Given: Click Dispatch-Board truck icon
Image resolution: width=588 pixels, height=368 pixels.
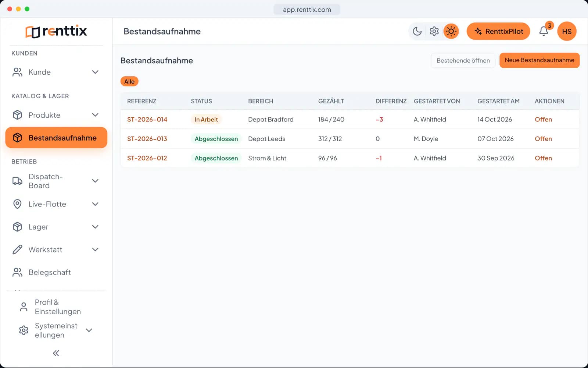Looking at the screenshot, I should click(17, 181).
